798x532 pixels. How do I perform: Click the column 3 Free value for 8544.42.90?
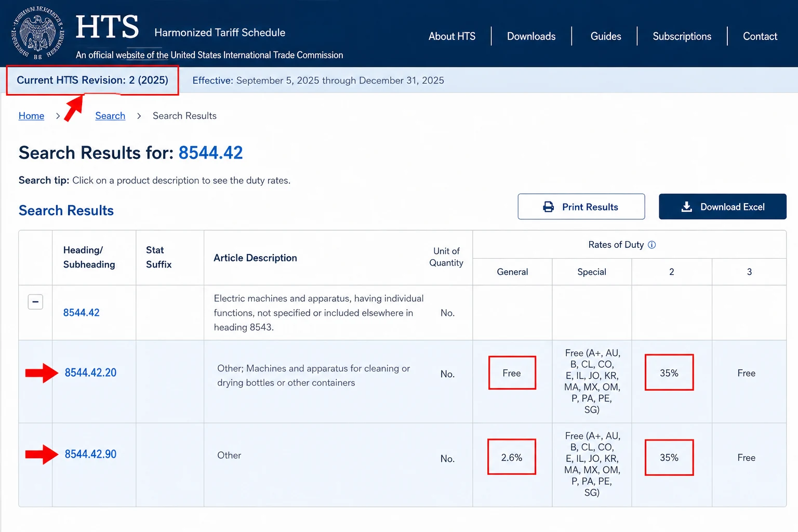747,458
